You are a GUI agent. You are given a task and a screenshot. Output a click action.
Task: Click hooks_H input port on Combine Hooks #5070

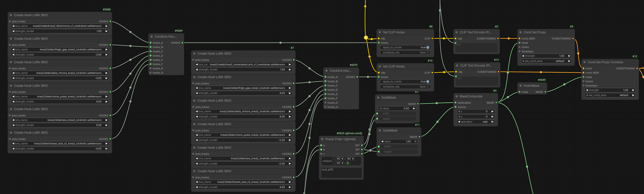point(325,107)
